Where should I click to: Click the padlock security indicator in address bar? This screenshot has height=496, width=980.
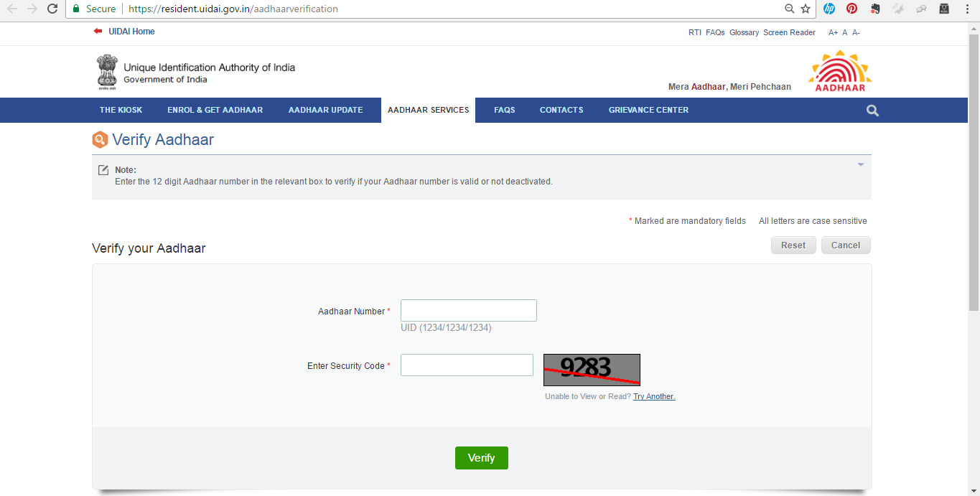pyautogui.click(x=75, y=9)
